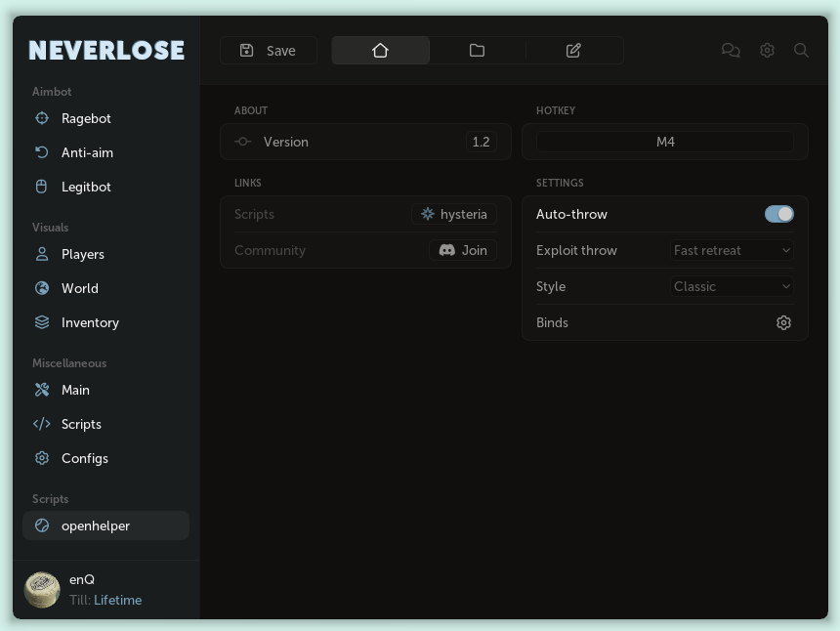840x631 pixels.
Task: Expand the Exploit throw dropdown
Action: 732,250
